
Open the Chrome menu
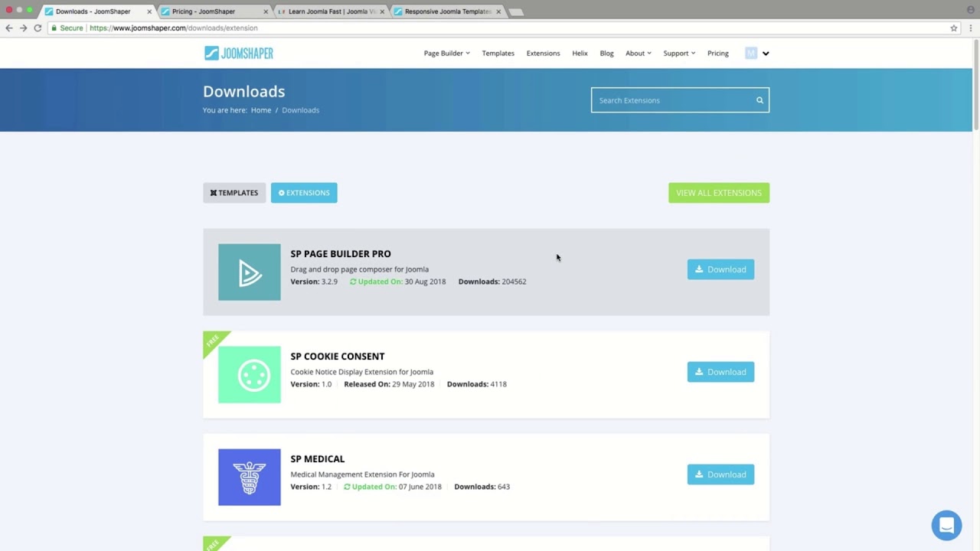[x=969, y=28]
